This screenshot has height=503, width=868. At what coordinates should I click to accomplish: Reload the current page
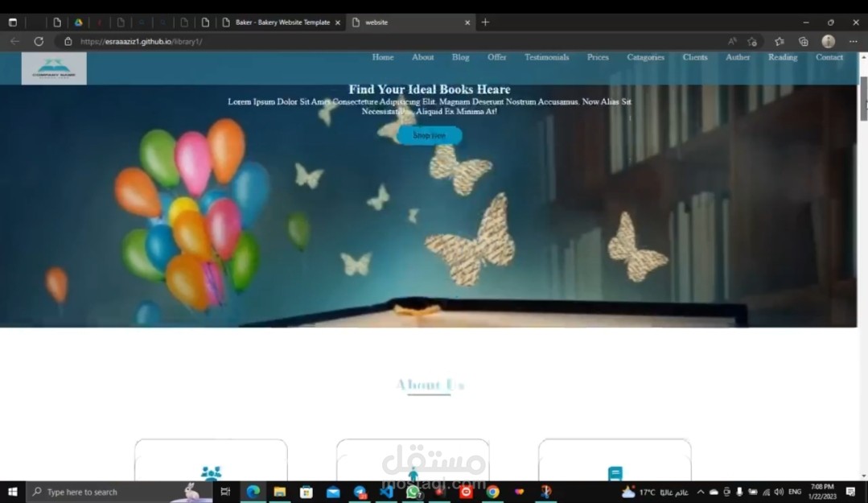point(39,42)
